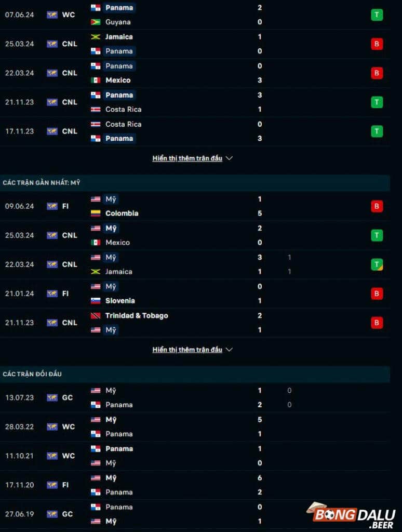402x532 pixels.
Task: Click the red B badge on the Colombia match
Action: click(377, 206)
